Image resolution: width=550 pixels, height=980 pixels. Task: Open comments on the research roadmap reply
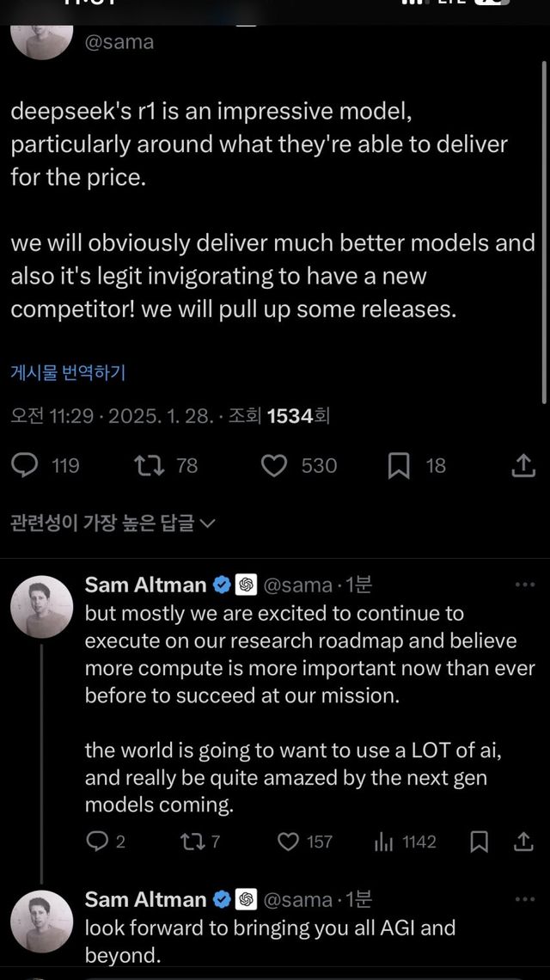pyautogui.click(x=97, y=842)
